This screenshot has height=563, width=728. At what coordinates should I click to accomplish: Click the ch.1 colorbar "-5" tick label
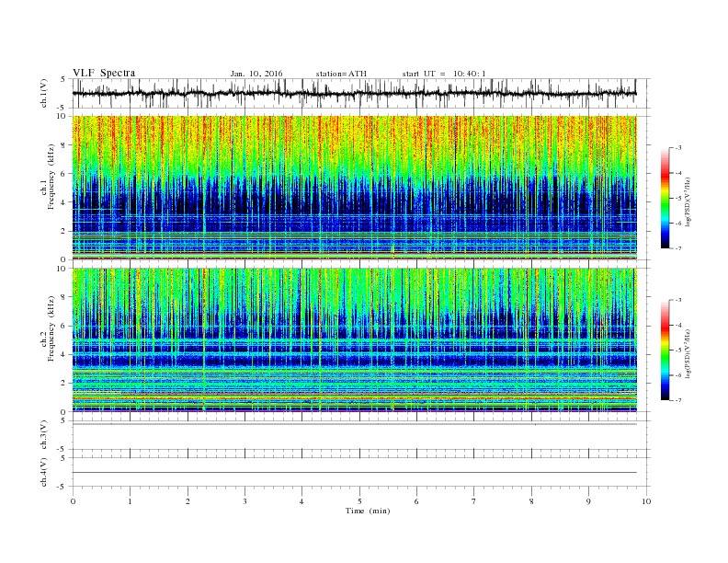click(x=677, y=198)
